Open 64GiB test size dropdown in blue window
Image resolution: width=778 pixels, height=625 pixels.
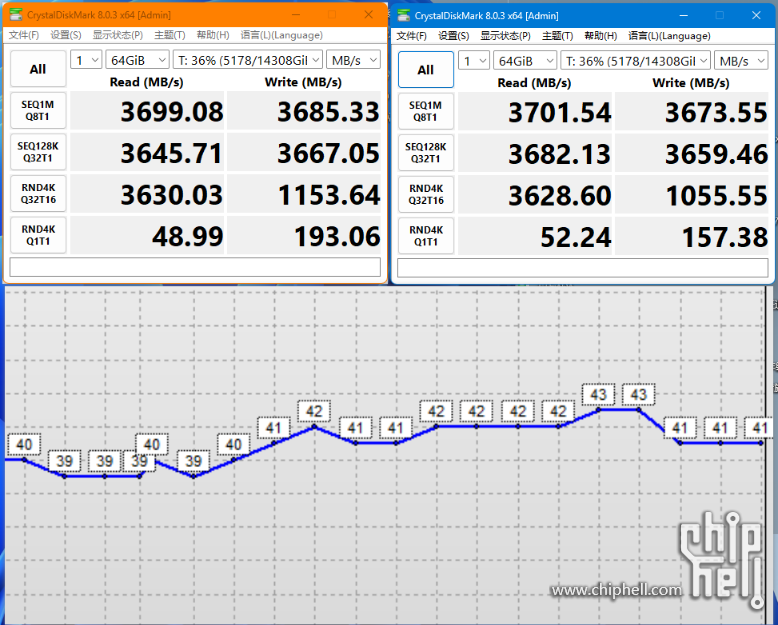525,61
